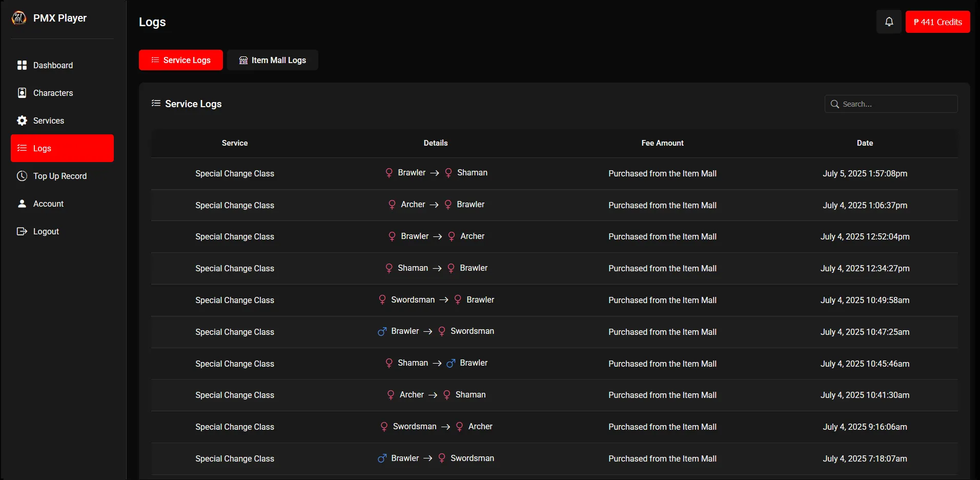The height and width of the screenshot is (480, 980).
Task: Click the Account person icon
Action: click(22, 204)
